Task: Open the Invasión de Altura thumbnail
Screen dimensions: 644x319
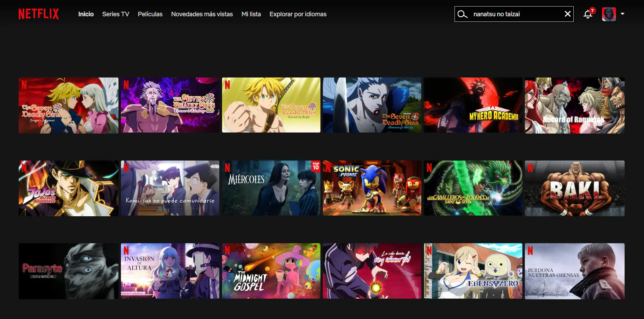Action: point(170,271)
